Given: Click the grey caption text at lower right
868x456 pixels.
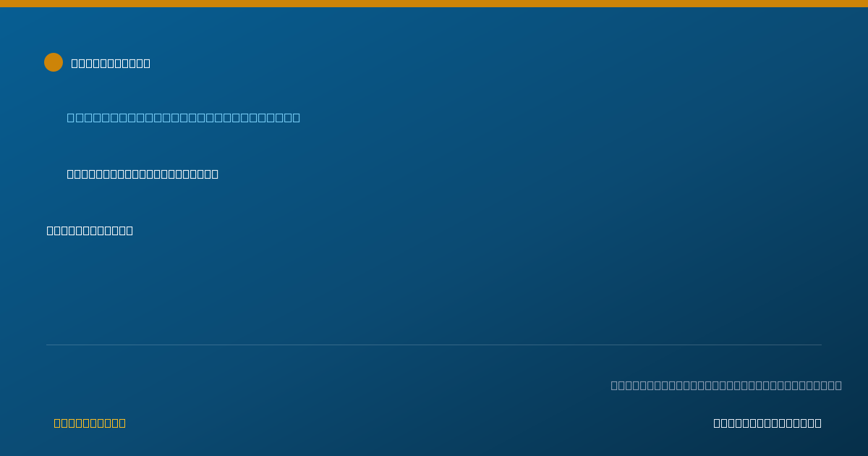Looking at the screenshot, I should coord(726,385).
